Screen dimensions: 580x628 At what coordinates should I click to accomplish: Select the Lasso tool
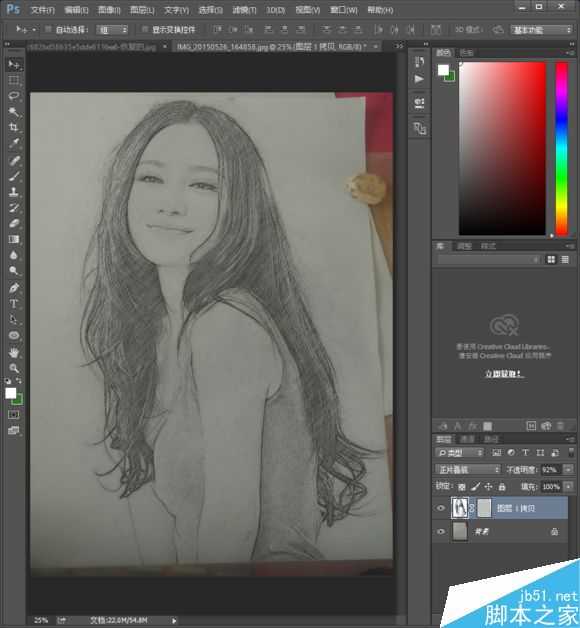pos(14,96)
